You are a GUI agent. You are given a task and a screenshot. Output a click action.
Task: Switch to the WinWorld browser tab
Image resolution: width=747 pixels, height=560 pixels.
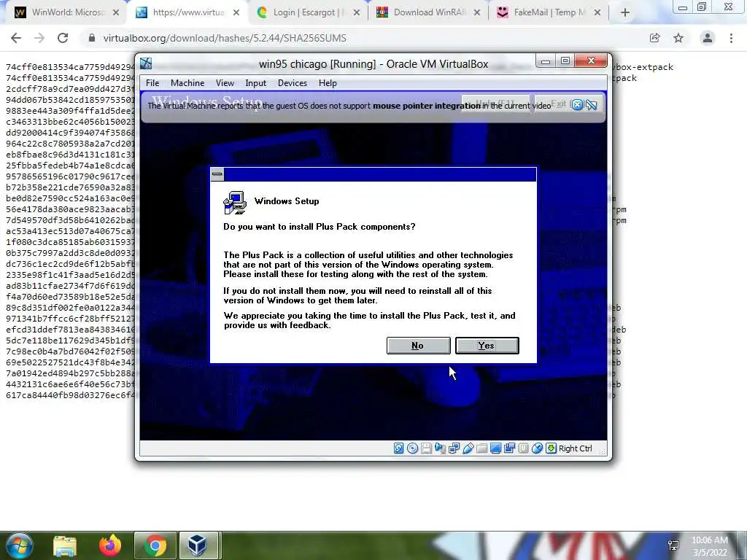66,12
